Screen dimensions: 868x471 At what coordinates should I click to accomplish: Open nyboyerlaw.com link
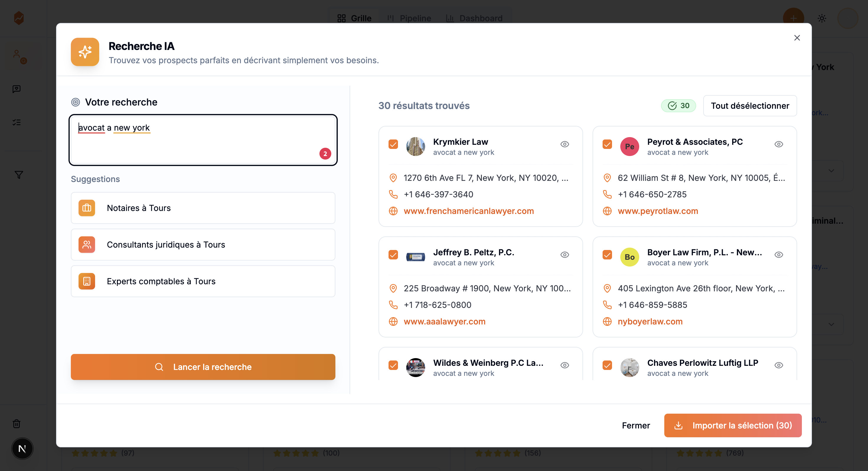click(x=650, y=322)
